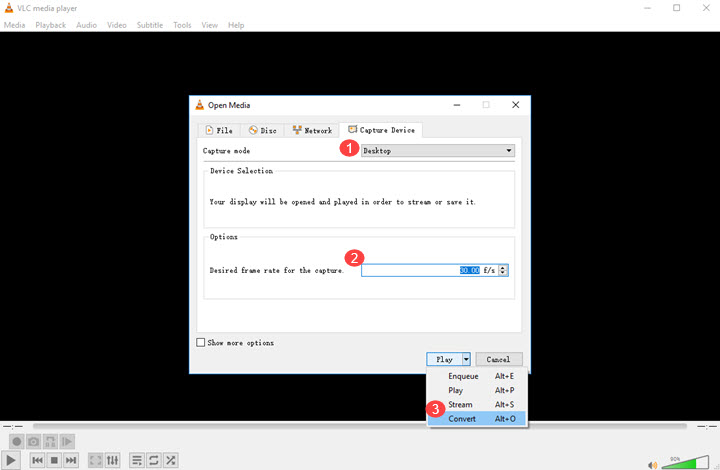
Task: Show the playlist panel
Action: click(137, 460)
